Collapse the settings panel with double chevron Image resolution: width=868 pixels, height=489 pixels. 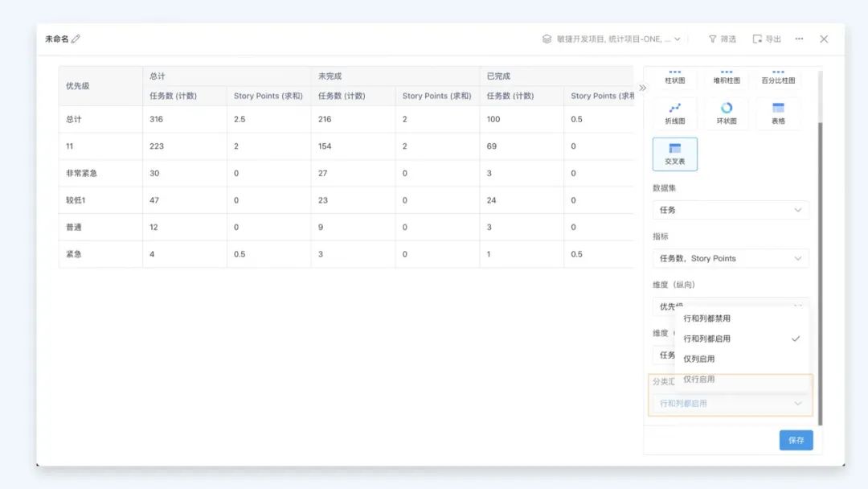point(642,88)
